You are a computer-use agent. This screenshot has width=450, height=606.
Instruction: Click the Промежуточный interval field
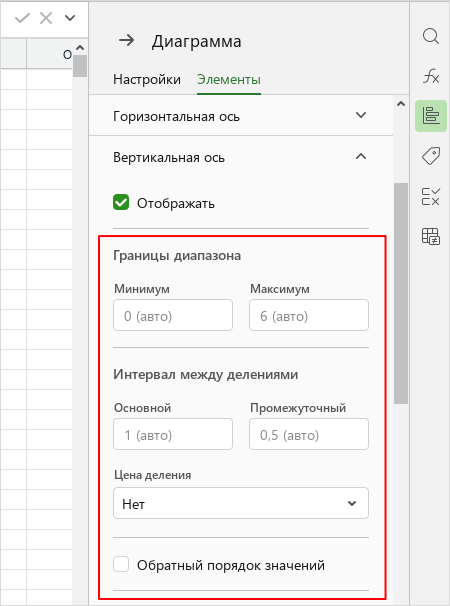[x=309, y=434]
